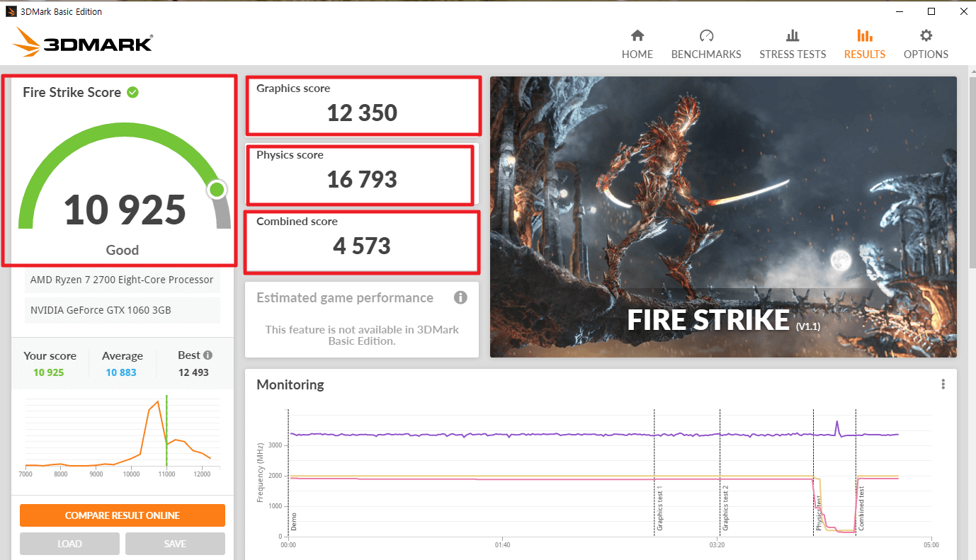Screen dimensions: 976x560
Task: Click the BENCHMARKS menu label
Action: click(706, 55)
